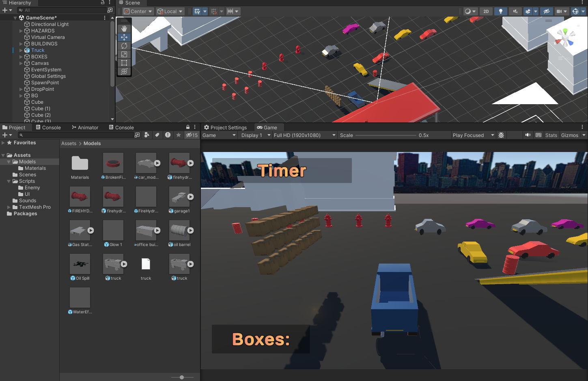Screen dimensions: 588x381
Task: Click the Scene draw mode shading icon
Action: (x=468, y=11)
